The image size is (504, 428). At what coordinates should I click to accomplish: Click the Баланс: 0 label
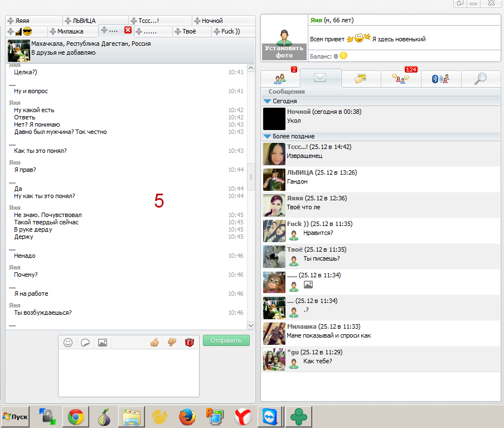324,56
